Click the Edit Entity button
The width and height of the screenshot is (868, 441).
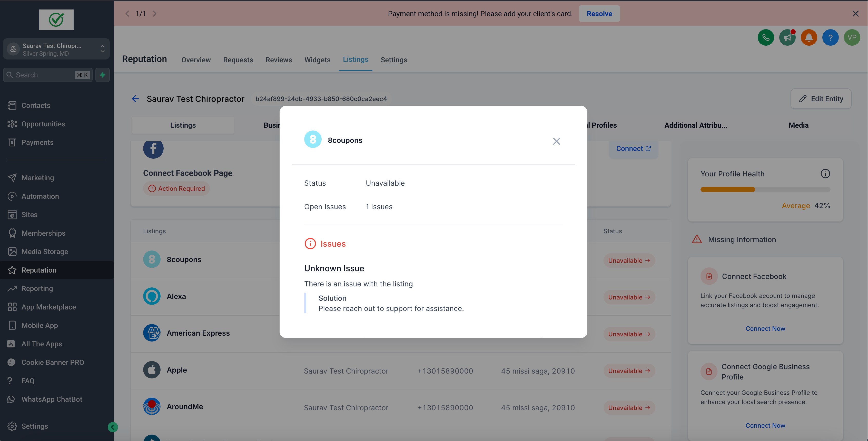pyautogui.click(x=821, y=99)
